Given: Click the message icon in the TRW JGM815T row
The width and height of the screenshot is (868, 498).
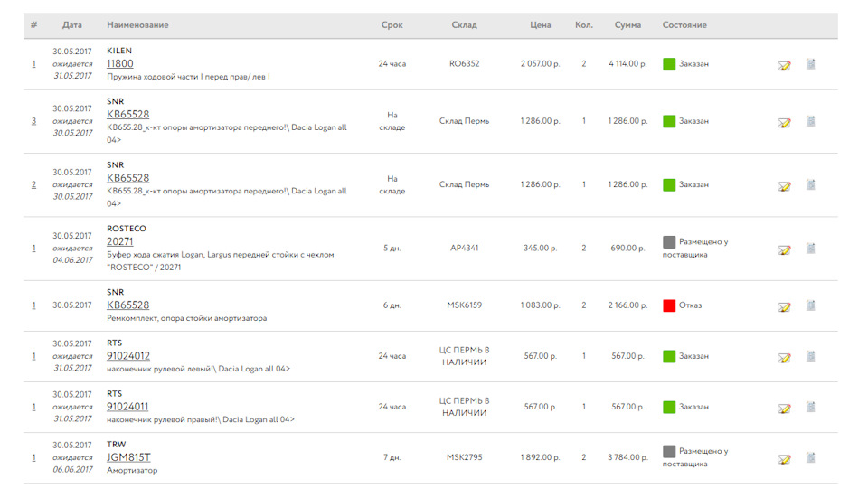Looking at the screenshot, I should pyautogui.click(x=784, y=458).
